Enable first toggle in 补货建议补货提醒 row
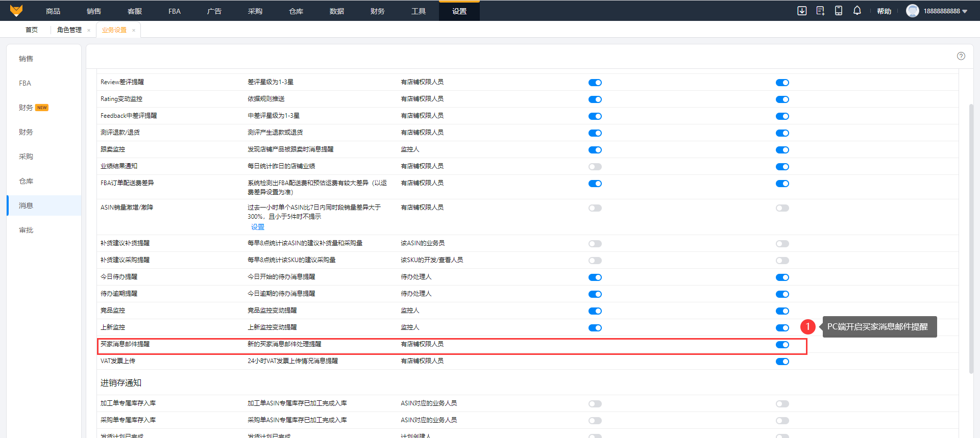Viewport: 980px width, 438px height. click(x=595, y=244)
